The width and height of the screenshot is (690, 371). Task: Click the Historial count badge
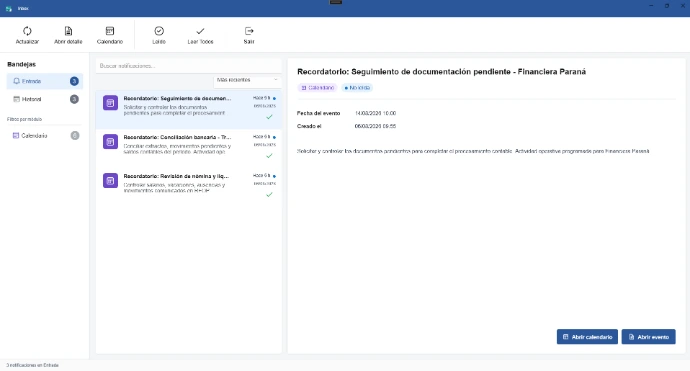[74, 99]
